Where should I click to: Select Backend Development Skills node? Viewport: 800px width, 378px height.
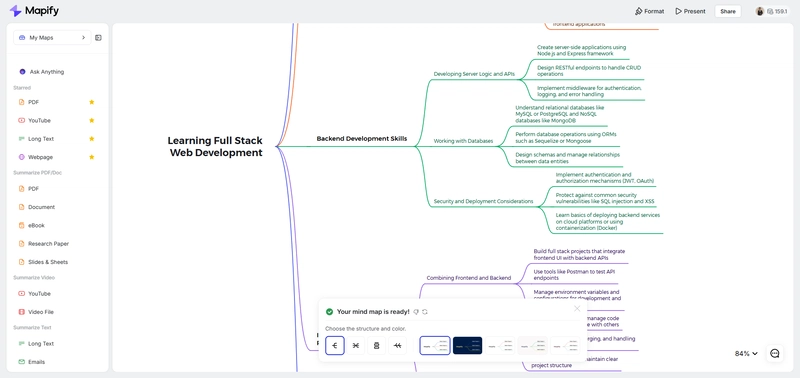pyautogui.click(x=362, y=138)
